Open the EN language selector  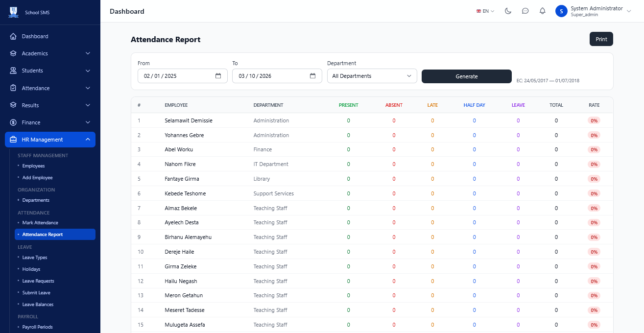click(x=485, y=11)
